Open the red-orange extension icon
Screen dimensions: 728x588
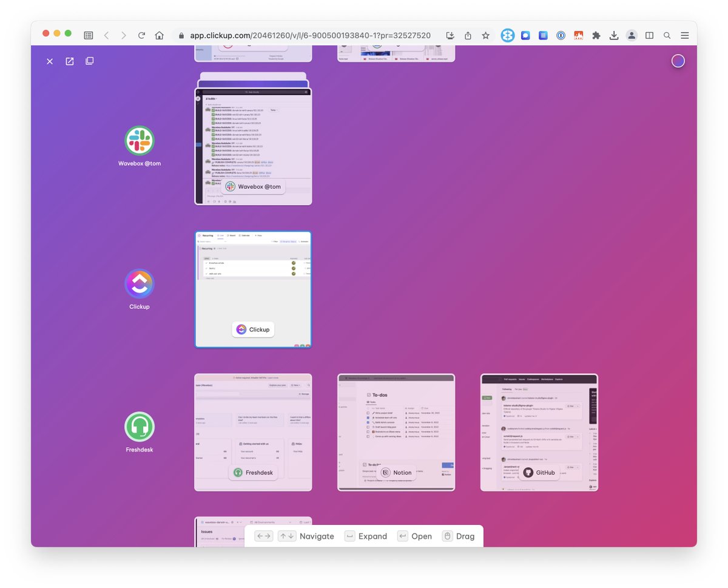(x=578, y=36)
